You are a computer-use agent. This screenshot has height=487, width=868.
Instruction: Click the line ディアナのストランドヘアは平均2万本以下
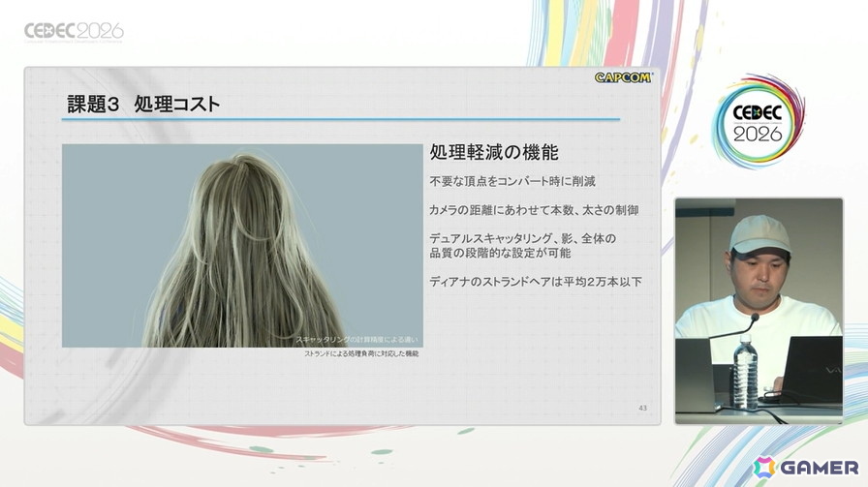coord(536,282)
